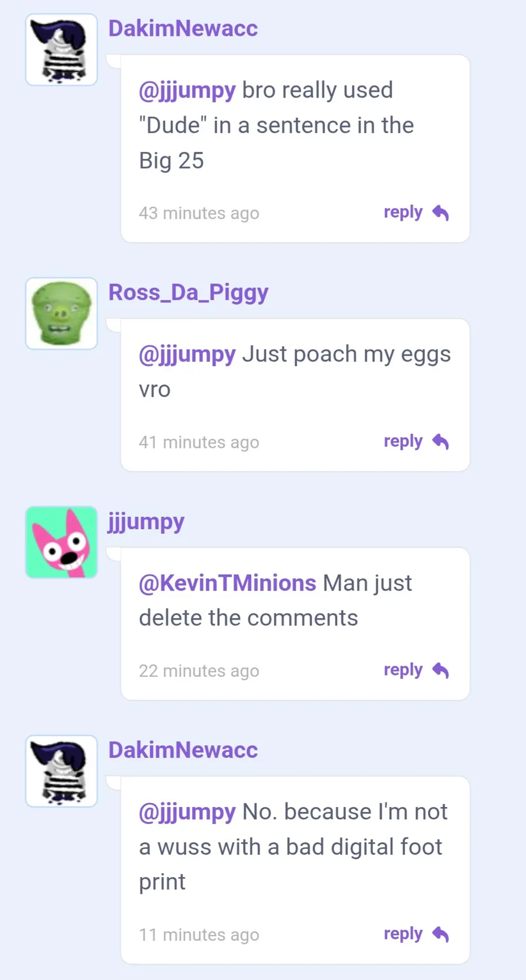The image size is (526, 980).
Task: Click reply text under 'digital foot print' comment
Action: pos(403,934)
